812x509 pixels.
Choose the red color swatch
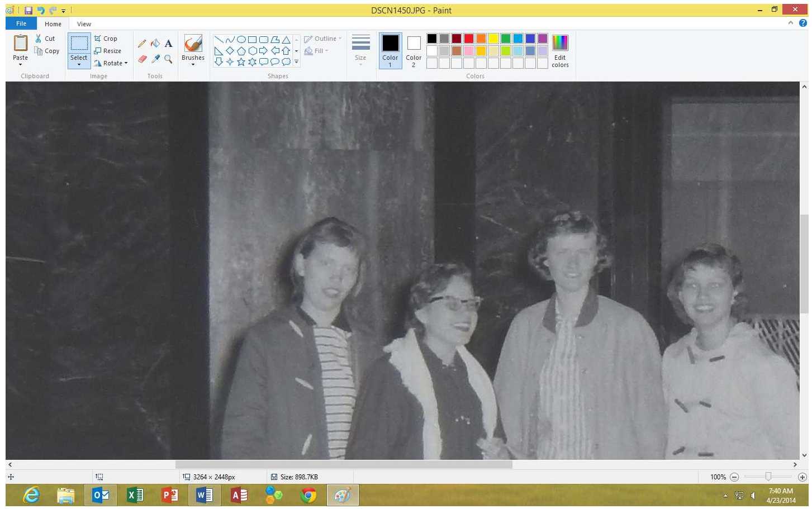click(x=469, y=39)
